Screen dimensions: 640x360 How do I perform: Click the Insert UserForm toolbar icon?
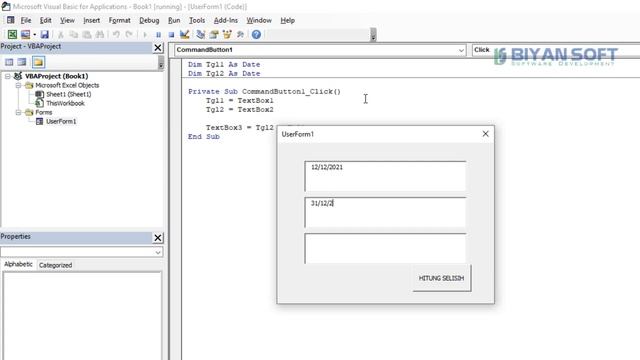[x=25, y=35]
